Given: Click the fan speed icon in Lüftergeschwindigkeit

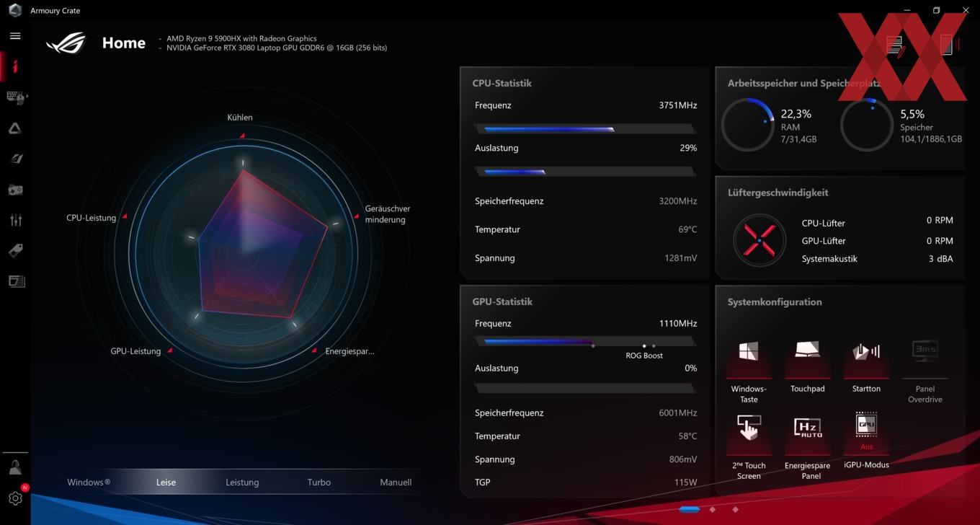Looking at the screenshot, I should coord(759,240).
